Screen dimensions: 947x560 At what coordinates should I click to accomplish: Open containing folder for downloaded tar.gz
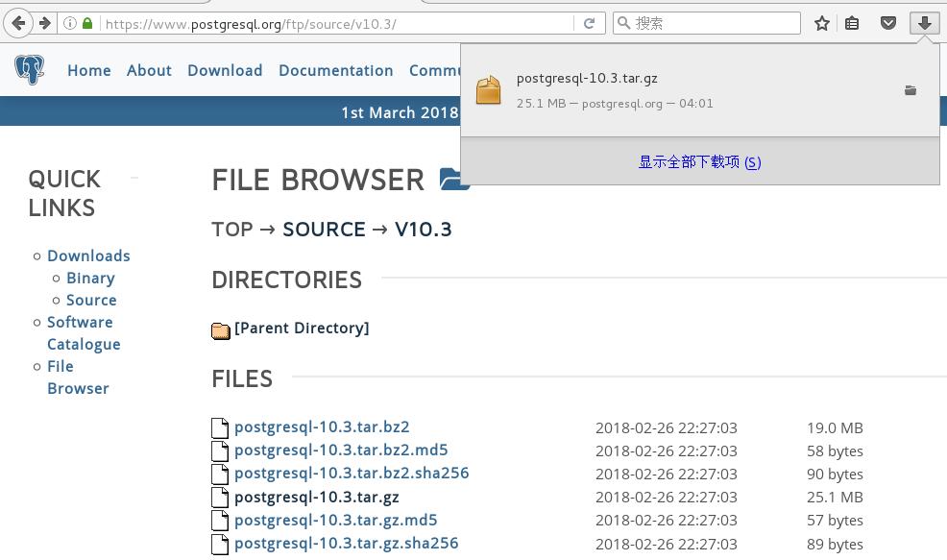coord(911,90)
